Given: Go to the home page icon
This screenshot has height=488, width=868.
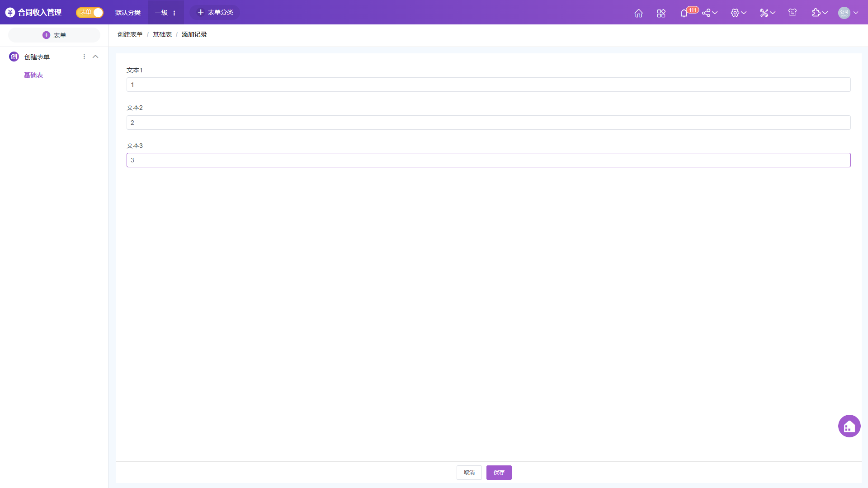Looking at the screenshot, I should click(x=638, y=13).
